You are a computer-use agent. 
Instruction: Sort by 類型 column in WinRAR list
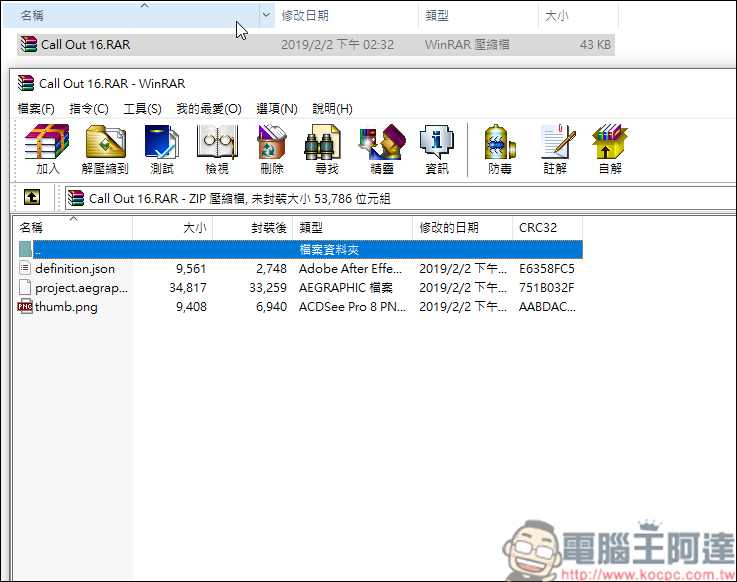(x=353, y=228)
